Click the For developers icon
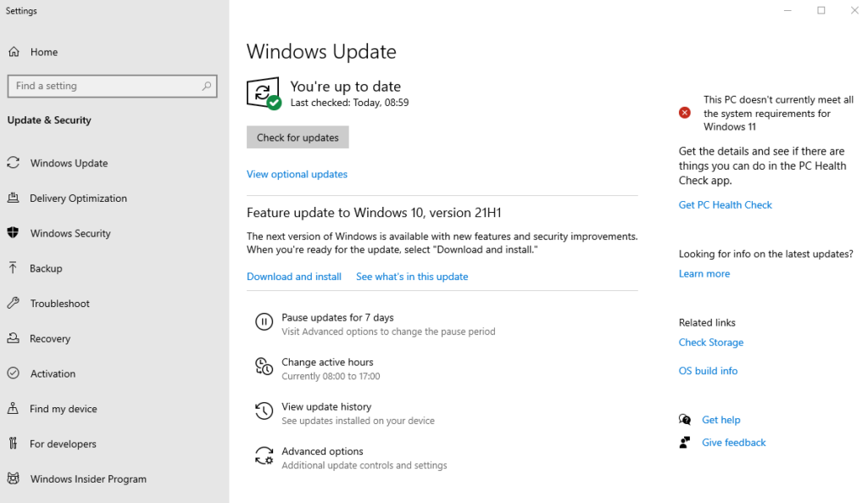868x503 pixels. point(14,443)
